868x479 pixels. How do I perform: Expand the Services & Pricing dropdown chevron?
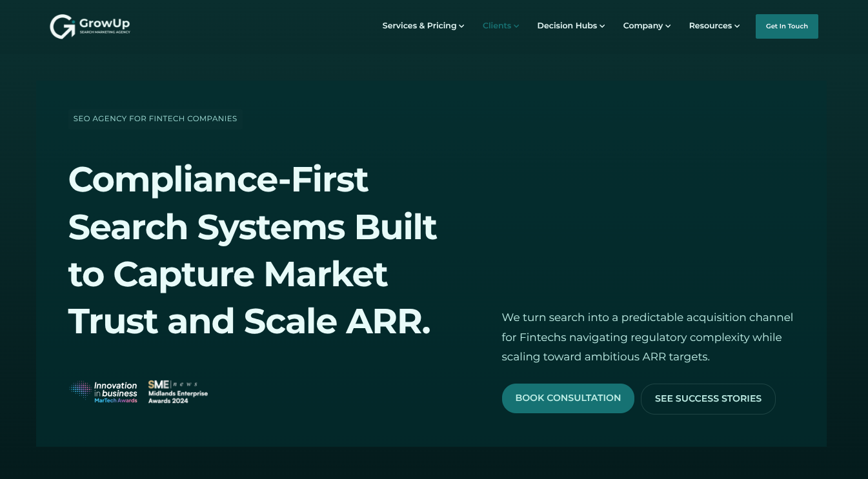click(x=461, y=26)
